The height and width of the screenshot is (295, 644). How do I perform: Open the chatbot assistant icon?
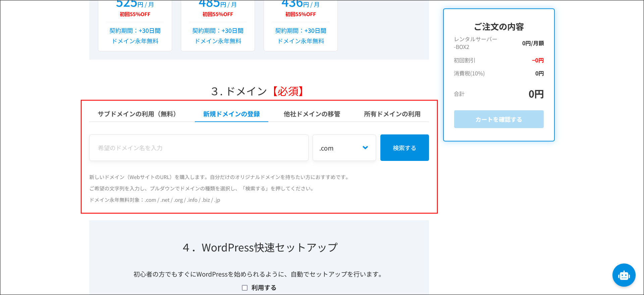(x=624, y=275)
